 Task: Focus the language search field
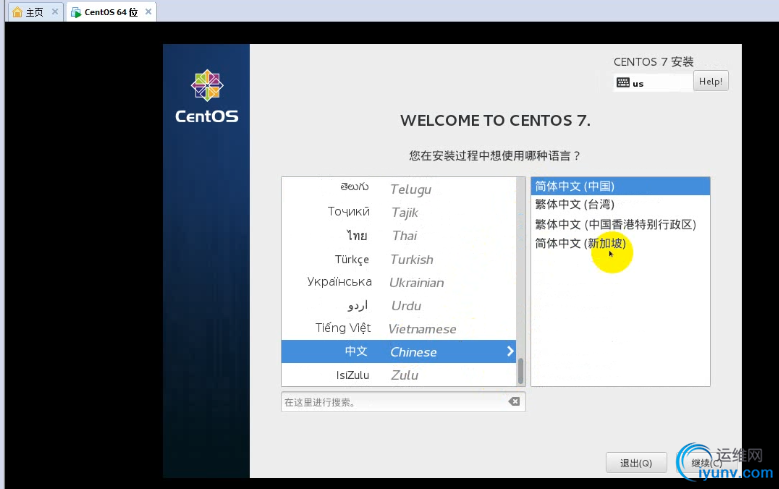point(403,402)
